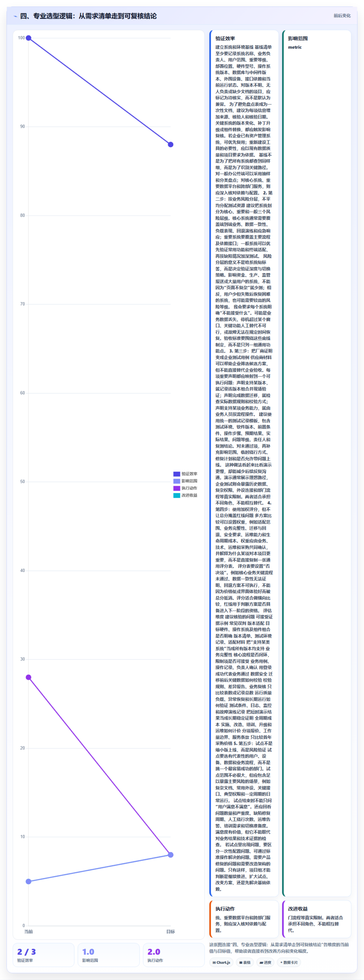Viewport: 364px width, 980px height.
Task: Click the y-axis label 30
Action: [x=22, y=659]
